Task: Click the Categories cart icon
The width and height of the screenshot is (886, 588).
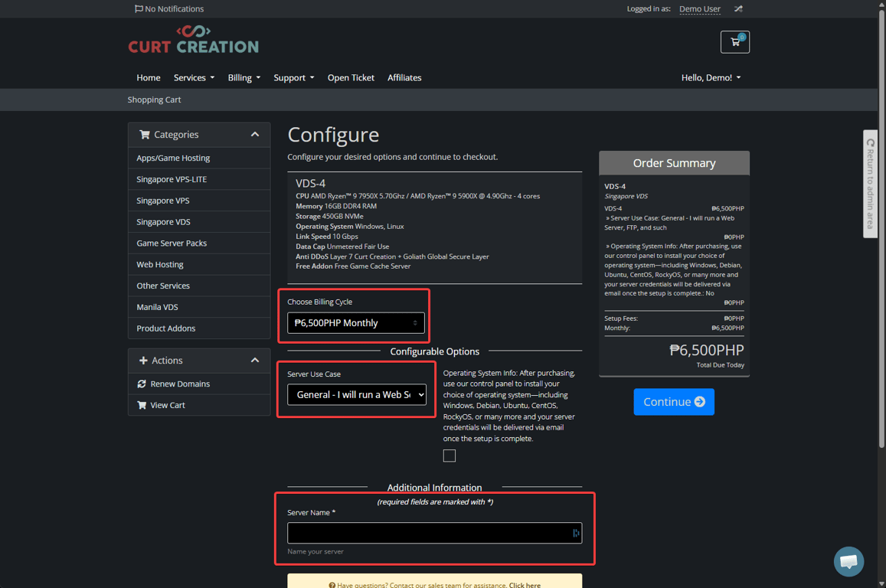Action: click(145, 135)
